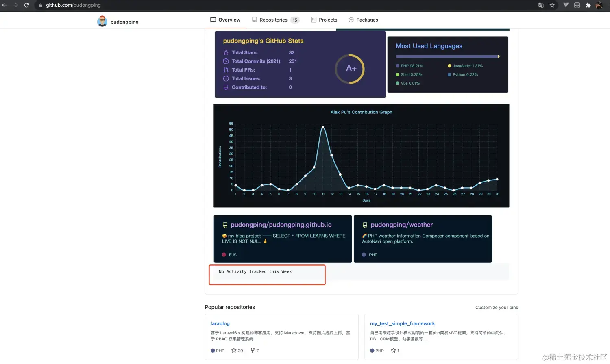The width and height of the screenshot is (610, 364).
Task: Click the Days axis label under the graph
Action: 366,200
